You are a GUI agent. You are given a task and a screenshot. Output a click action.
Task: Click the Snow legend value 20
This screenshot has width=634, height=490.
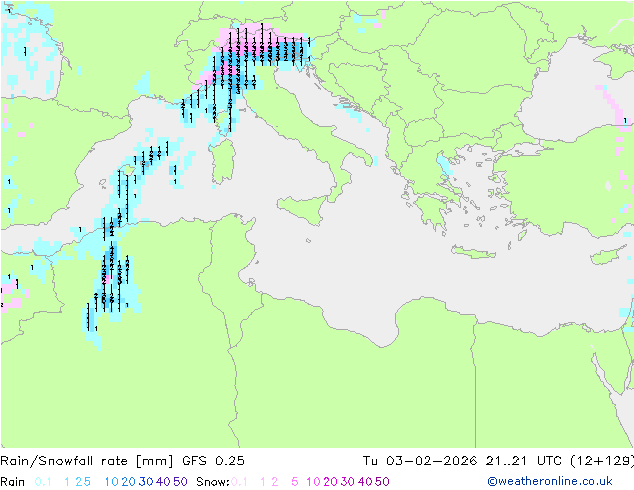(x=330, y=482)
